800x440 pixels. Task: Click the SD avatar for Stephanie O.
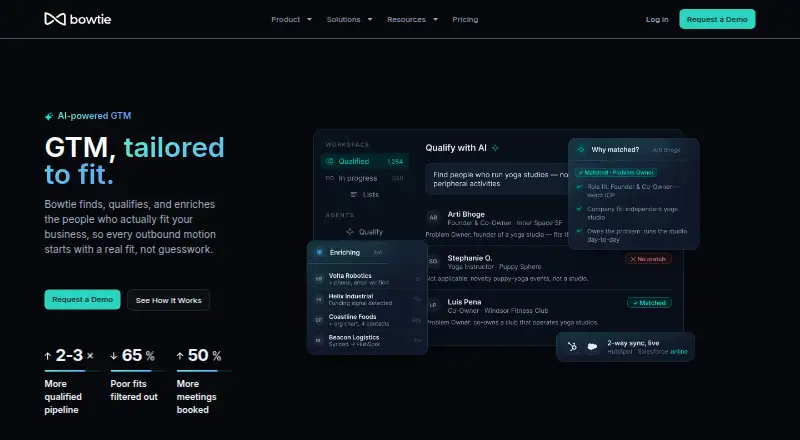pos(433,261)
